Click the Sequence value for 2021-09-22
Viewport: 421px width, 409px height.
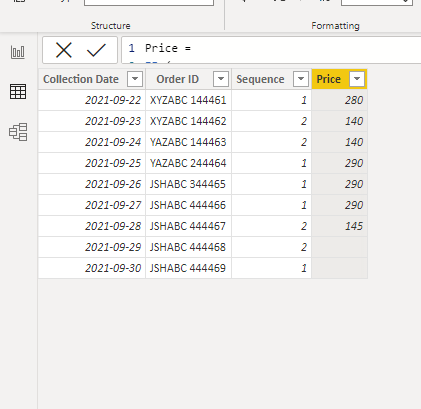pyautogui.click(x=271, y=100)
